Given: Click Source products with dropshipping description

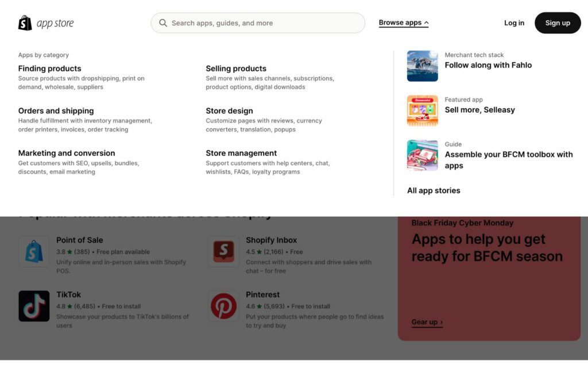Looking at the screenshot, I should coord(82,83).
